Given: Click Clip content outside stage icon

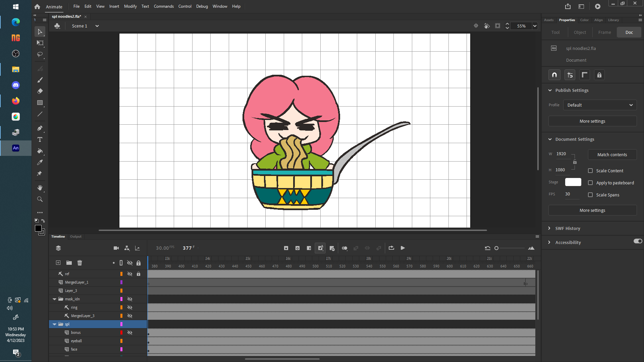Looking at the screenshot, I should click(x=497, y=26).
